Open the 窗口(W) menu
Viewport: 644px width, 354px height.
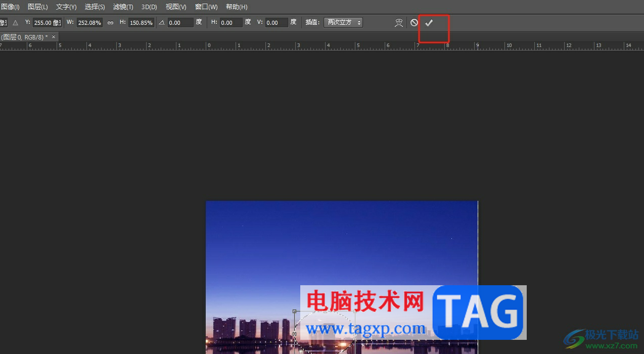[x=206, y=7]
